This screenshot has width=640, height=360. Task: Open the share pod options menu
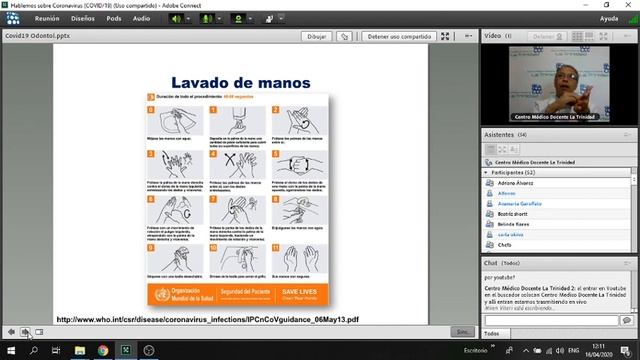point(468,36)
